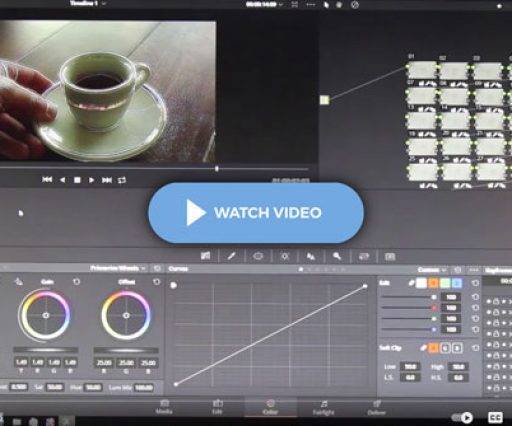Switch to the Fairlight page

[x=324, y=407]
